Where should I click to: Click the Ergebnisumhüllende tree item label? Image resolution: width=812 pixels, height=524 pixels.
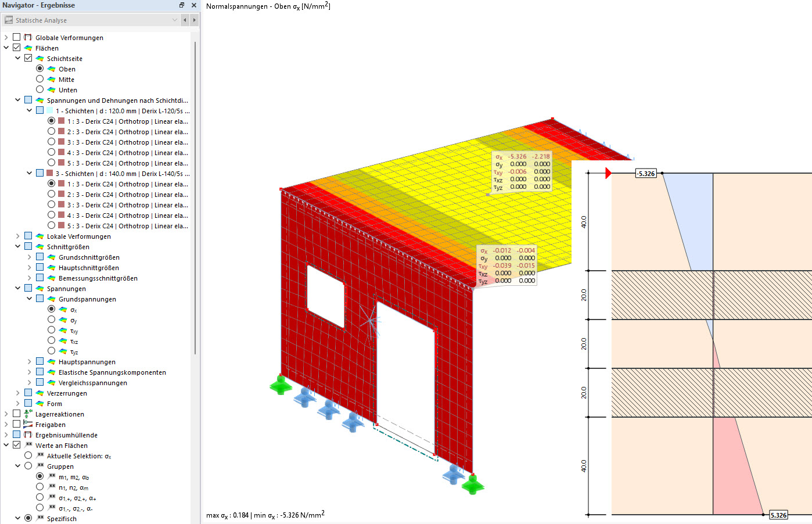[66, 435]
